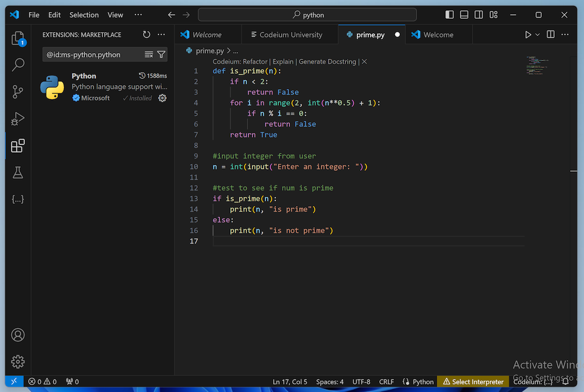
Task: Open the Explorer view in activity bar
Action: pyautogui.click(x=18, y=38)
